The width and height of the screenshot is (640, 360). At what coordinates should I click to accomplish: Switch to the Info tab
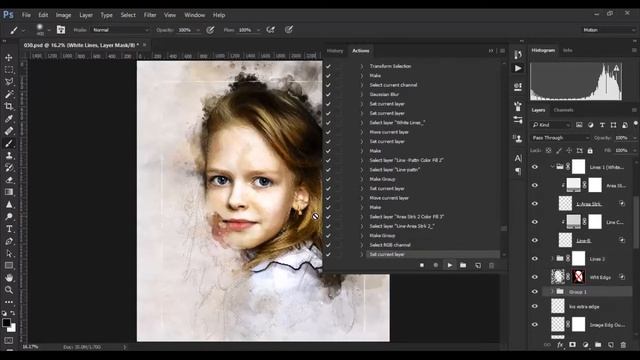tap(567, 51)
